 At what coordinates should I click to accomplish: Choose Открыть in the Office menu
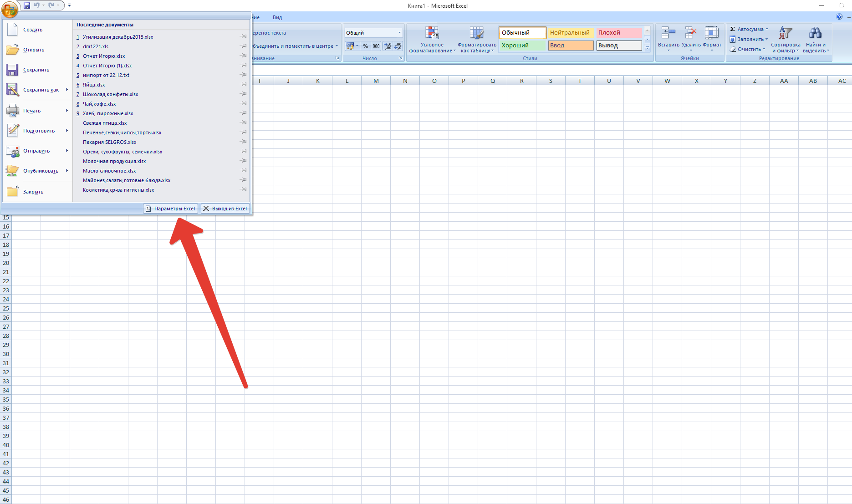tap(37, 50)
